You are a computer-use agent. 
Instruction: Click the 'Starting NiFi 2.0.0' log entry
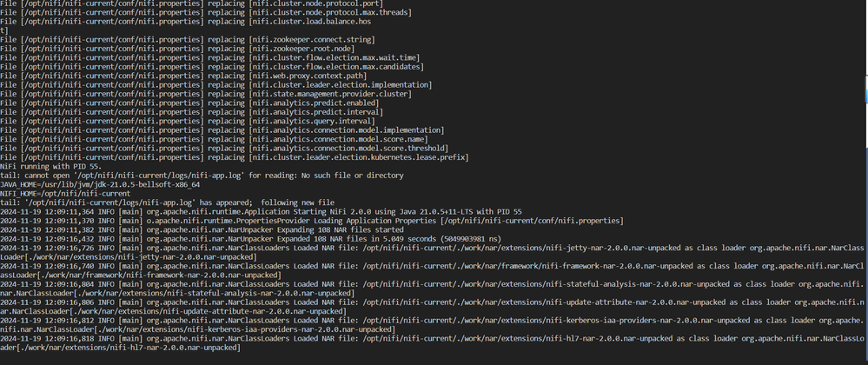pos(261,211)
